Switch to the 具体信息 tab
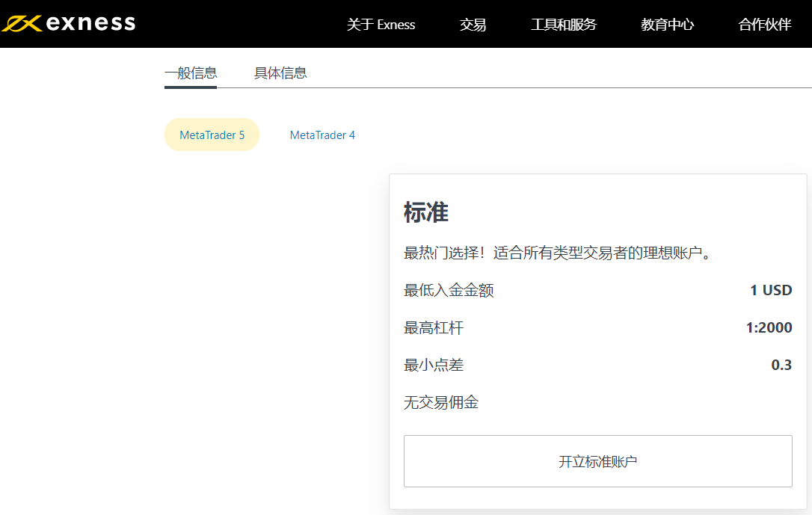 tap(280, 73)
